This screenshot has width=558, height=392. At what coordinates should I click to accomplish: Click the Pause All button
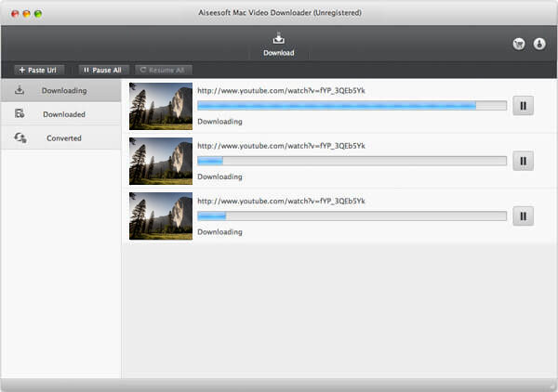103,70
